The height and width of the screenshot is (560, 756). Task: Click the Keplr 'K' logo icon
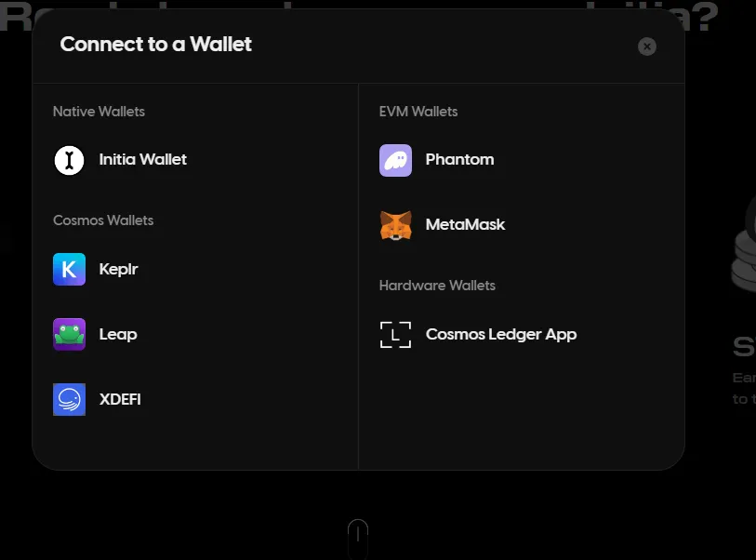69,270
